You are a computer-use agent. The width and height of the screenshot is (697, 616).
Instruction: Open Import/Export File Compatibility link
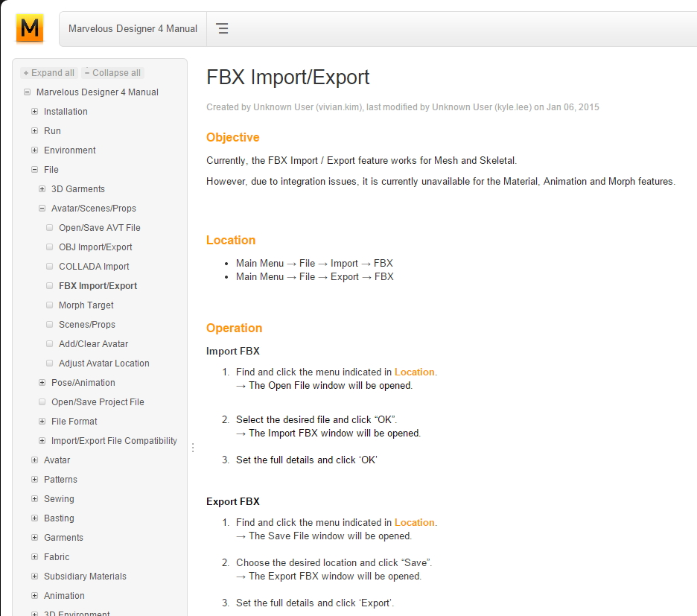(114, 441)
